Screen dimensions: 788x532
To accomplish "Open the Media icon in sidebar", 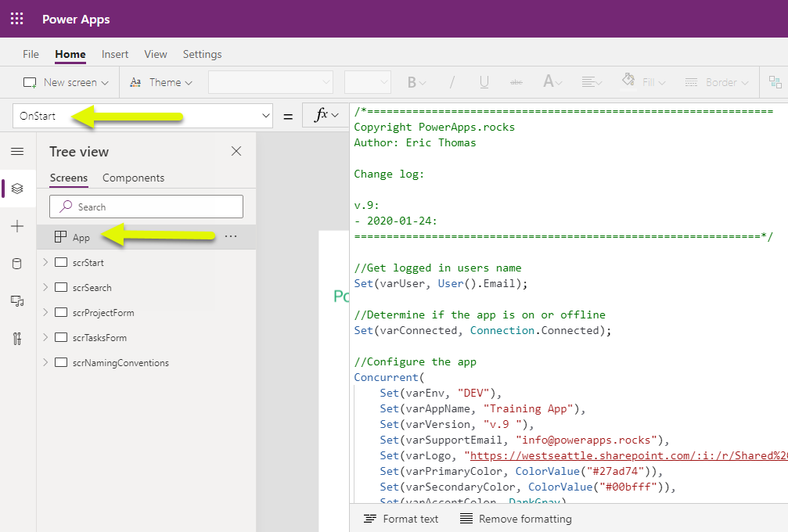I will coord(17,301).
